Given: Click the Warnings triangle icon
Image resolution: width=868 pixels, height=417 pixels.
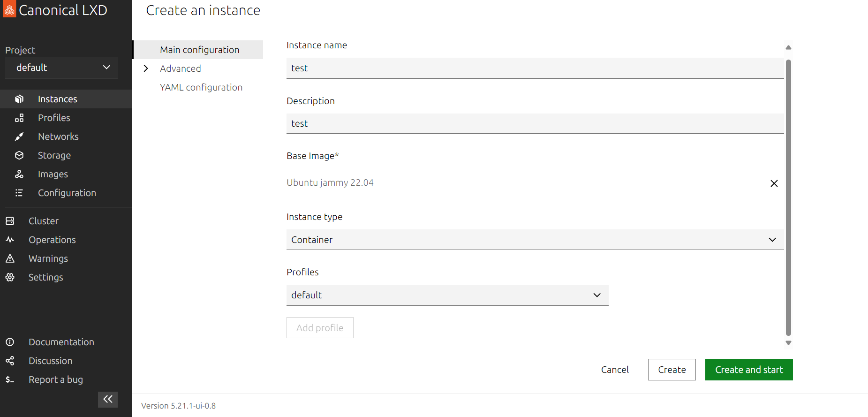Looking at the screenshot, I should (x=10, y=258).
